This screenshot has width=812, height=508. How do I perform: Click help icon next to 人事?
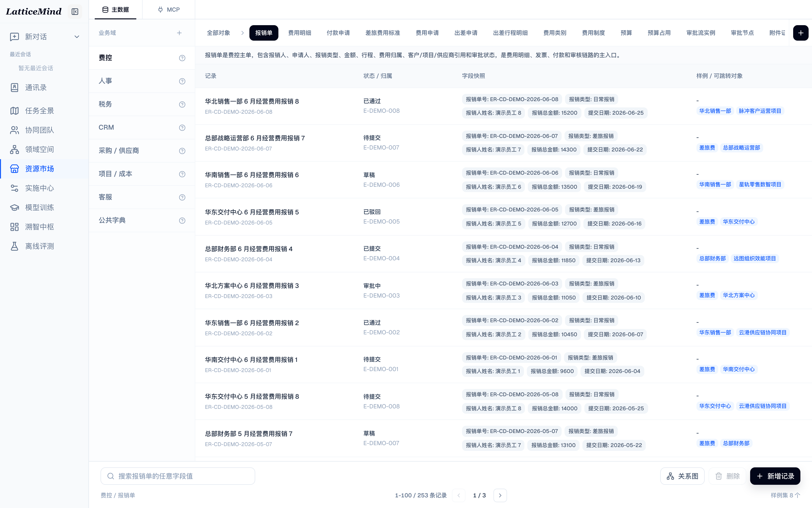point(182,81)
